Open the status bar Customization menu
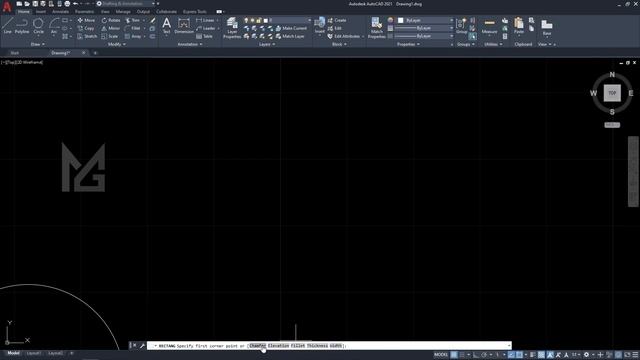This screenshot has height=360, width=640. [635, 355]
